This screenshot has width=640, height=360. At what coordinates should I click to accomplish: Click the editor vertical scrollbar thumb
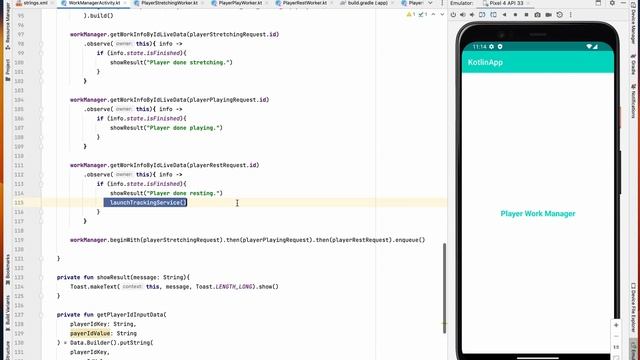click(444, 288)
